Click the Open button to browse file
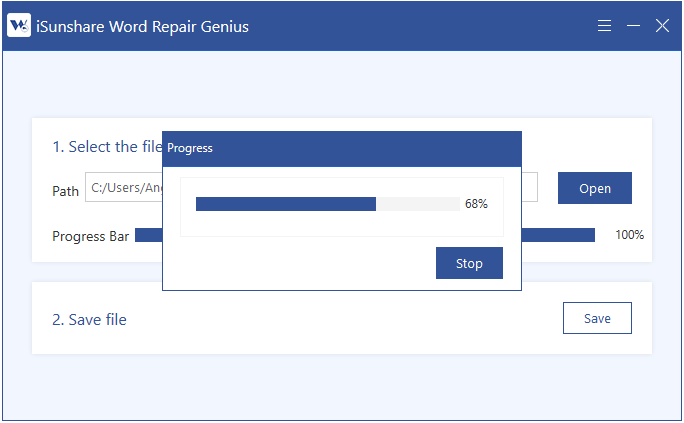This screenshot has height=423, width=684. 595,188
